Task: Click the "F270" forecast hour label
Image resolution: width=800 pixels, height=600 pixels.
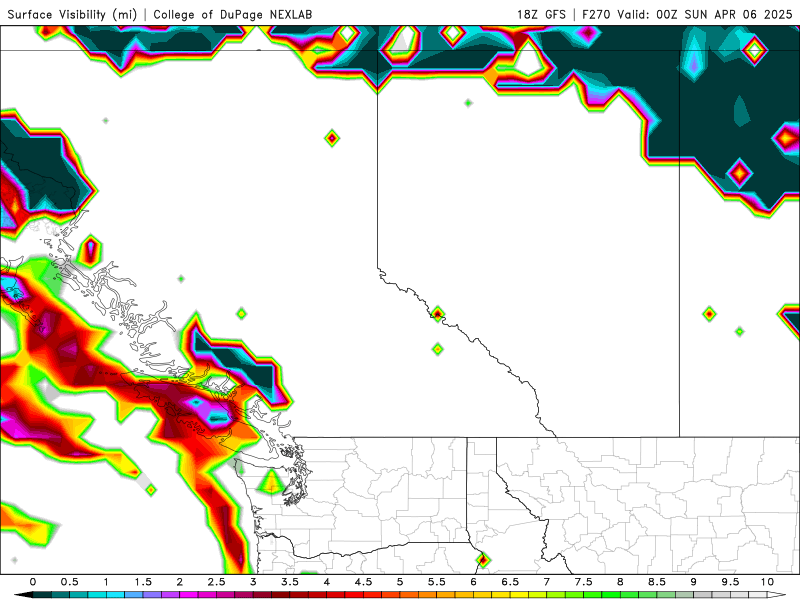Action: [x=596, y=14]
